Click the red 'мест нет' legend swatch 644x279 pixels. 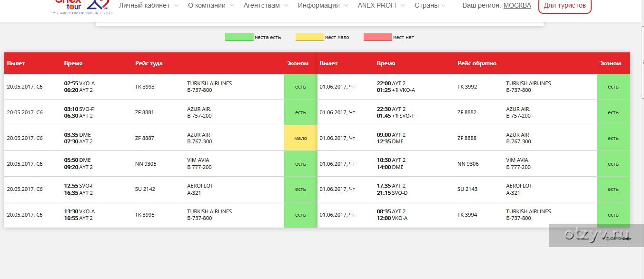(378, 37)
